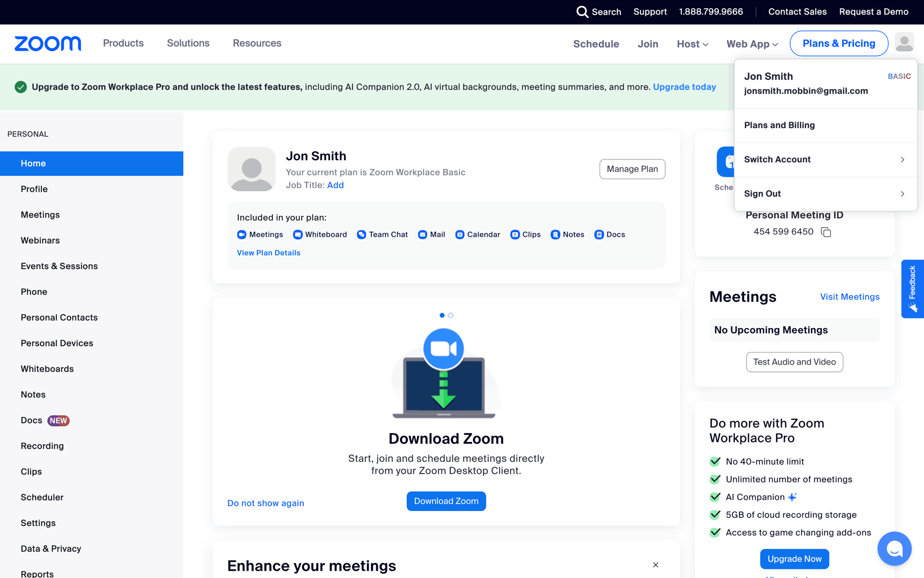Open Webinars in the sidebar

(91, 240)
